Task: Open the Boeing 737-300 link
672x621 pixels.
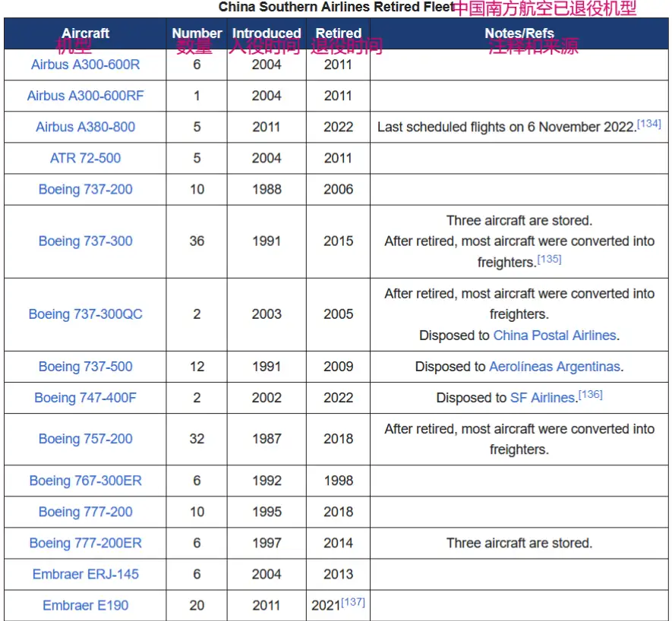Action: point(85,241)
